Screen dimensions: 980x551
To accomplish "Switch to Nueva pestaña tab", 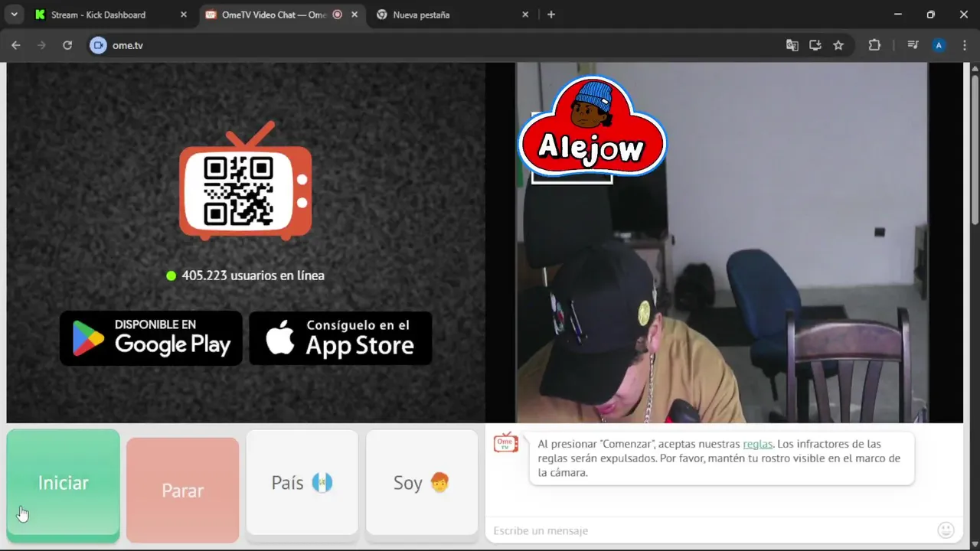I will point(452,15).
